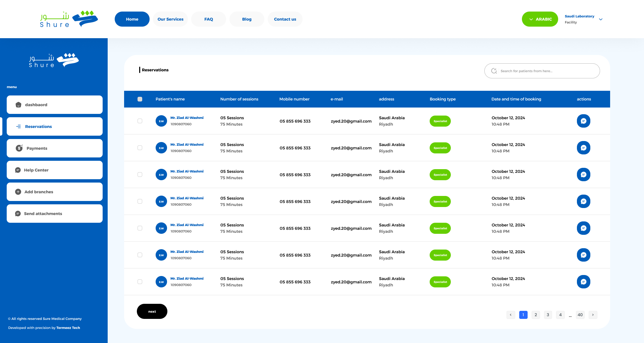Click the Z.W avatar in first reservation row
The image size is (644, 343).
(x=161, y=121)
